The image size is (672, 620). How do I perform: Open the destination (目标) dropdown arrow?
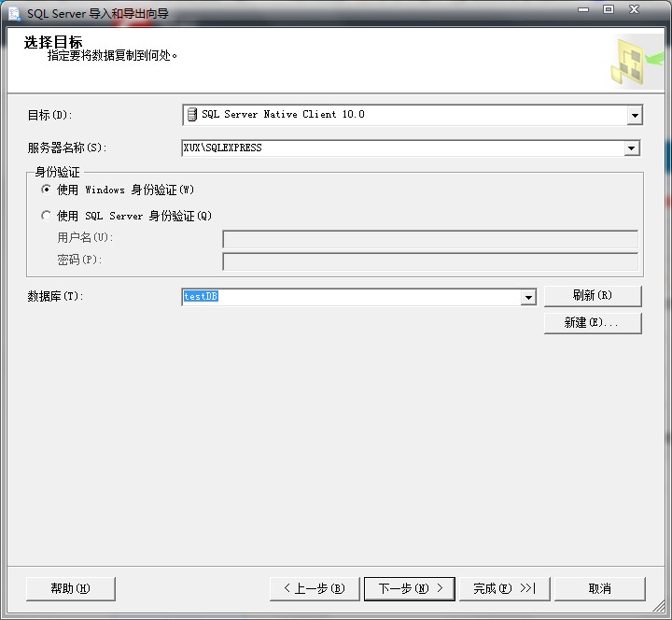635,115
